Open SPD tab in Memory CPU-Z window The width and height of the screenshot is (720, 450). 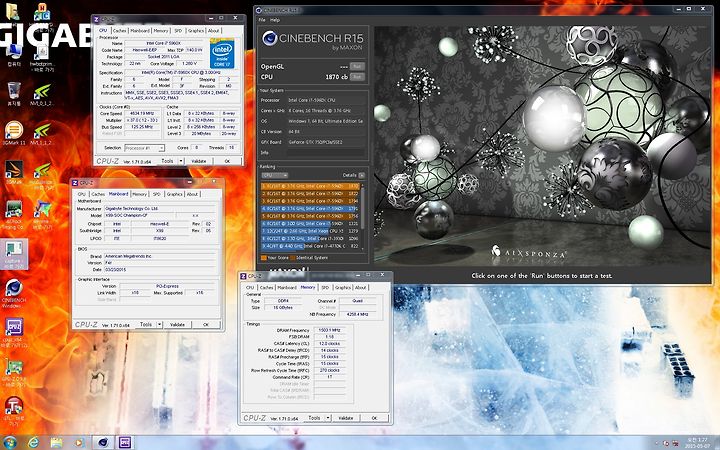[325, 287]
